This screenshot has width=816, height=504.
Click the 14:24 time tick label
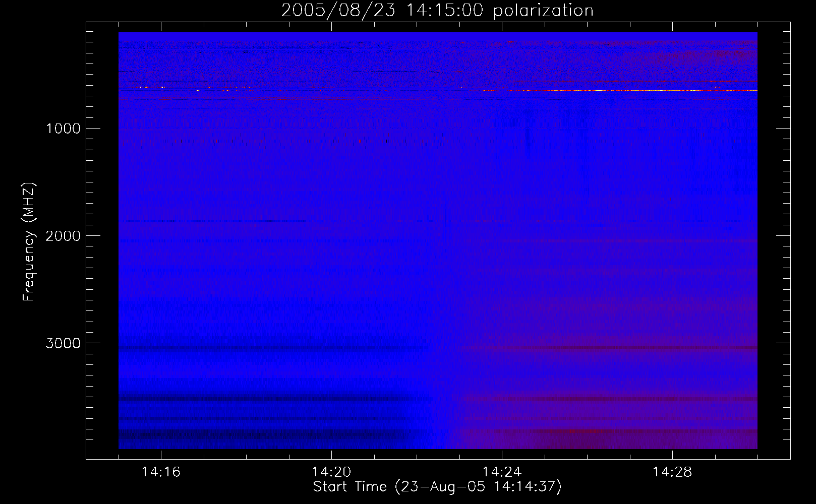[x=502, y=472]
